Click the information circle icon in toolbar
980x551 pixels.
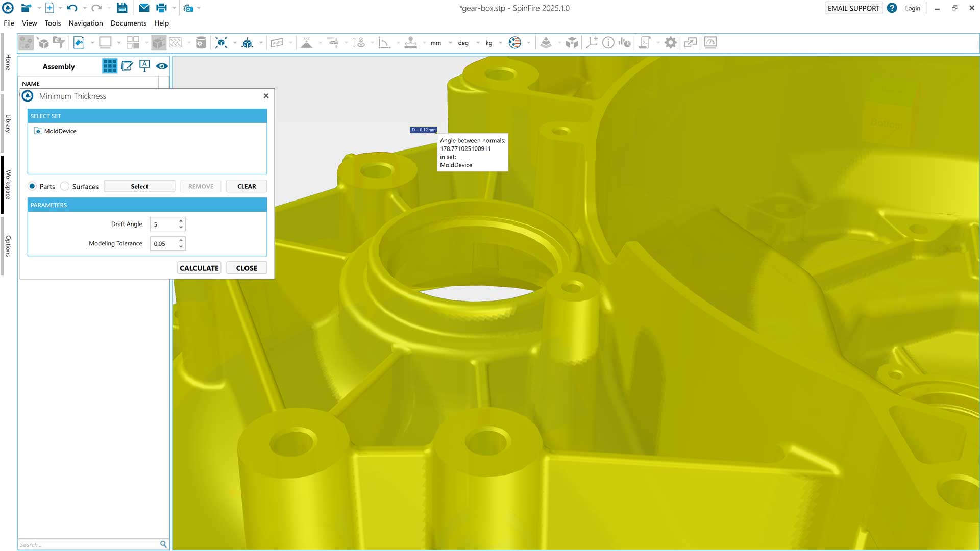tap(608, 43)
